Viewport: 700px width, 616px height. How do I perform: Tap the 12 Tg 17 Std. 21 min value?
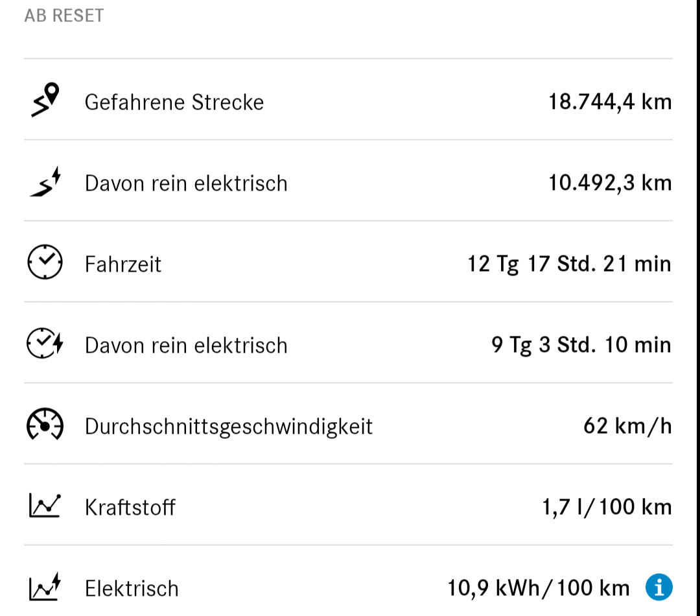point(569,264)
